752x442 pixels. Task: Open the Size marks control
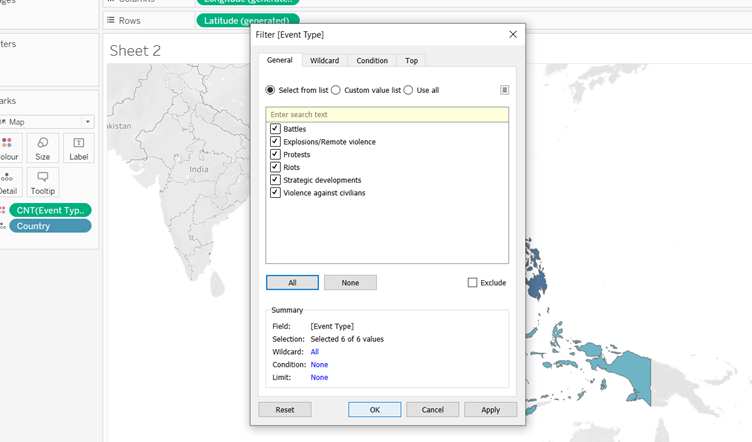tap(42, 148)
